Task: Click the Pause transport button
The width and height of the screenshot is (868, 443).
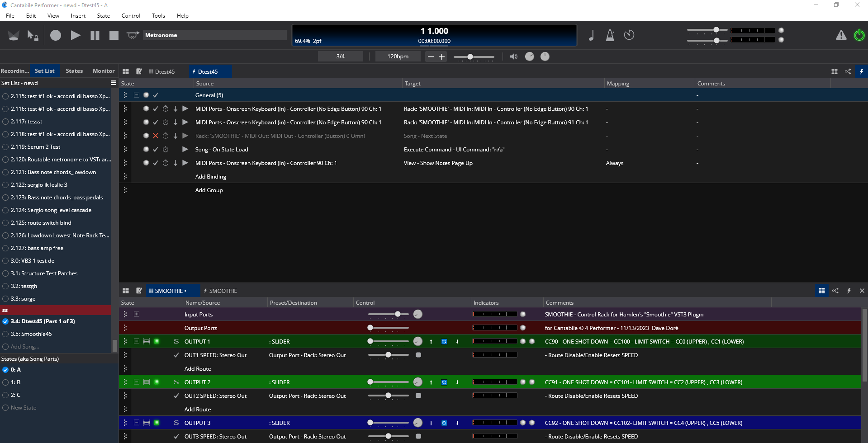Action: click(95, 35)
